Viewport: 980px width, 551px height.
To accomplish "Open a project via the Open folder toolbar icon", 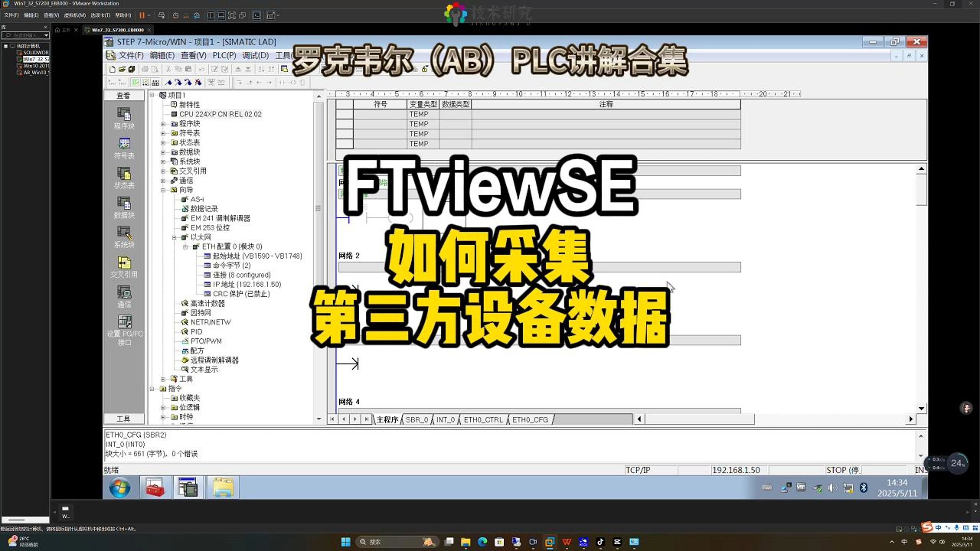I will (122, 69).
